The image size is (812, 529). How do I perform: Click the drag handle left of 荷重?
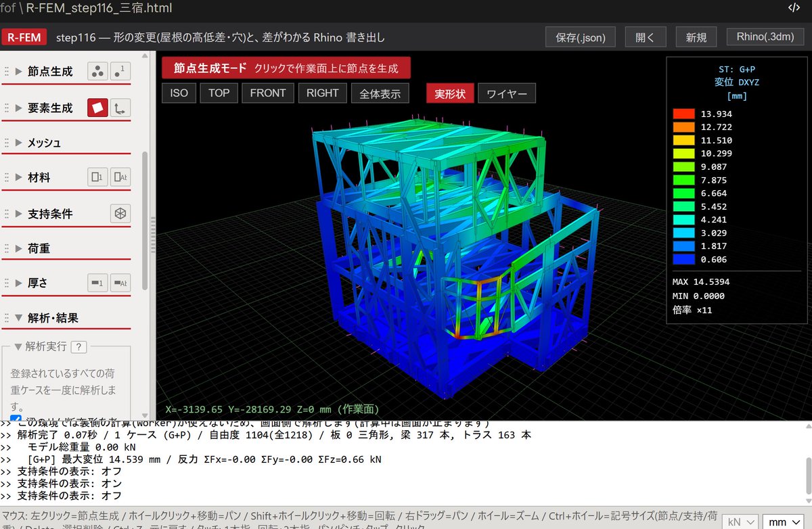(7, 248)
